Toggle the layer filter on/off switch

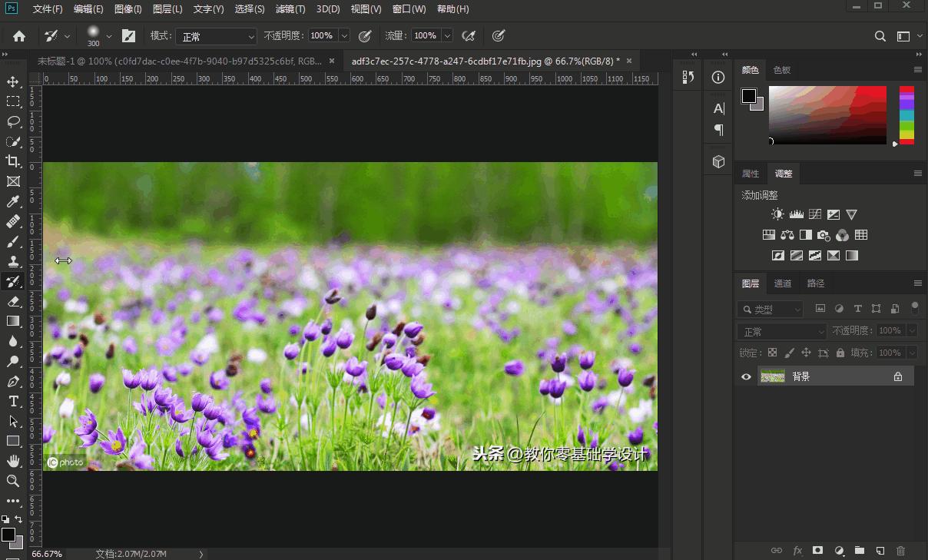click(x=914, y=308)
